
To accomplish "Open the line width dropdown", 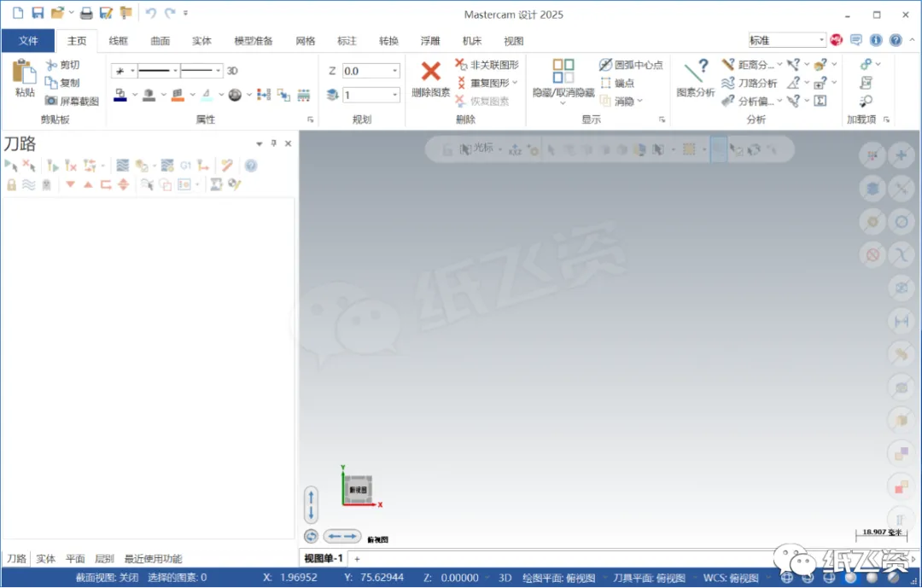I will (219, 71).
